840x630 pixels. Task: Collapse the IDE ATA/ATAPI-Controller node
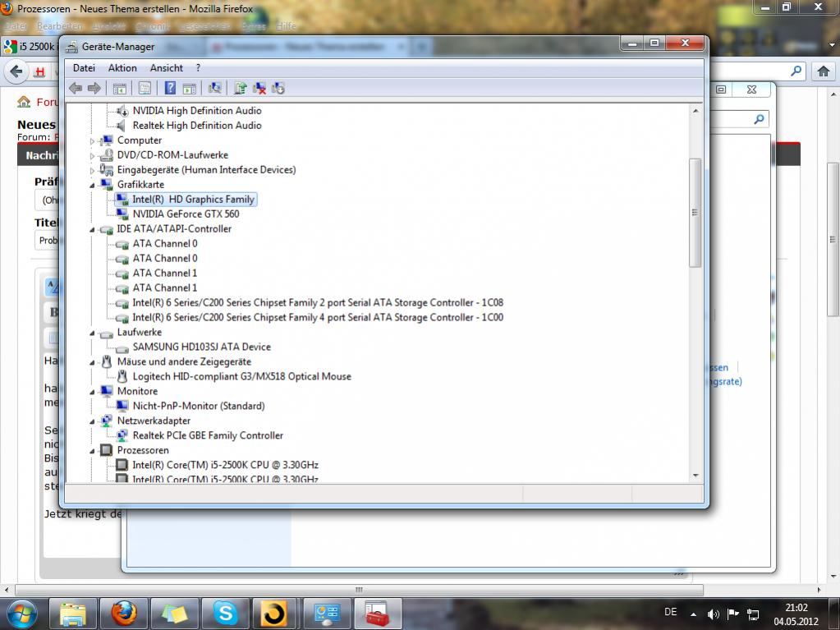(x=92, y=230)
